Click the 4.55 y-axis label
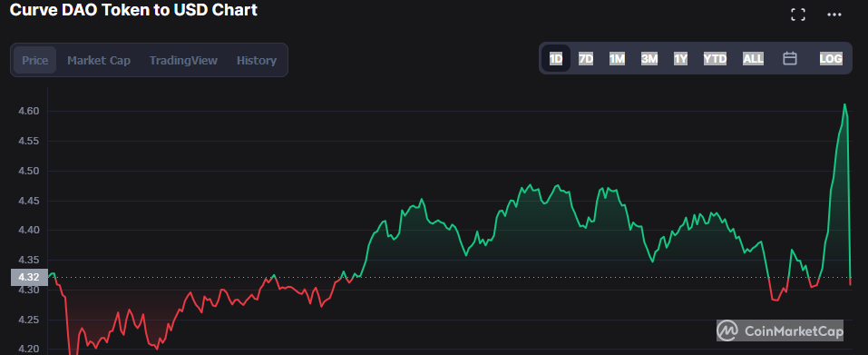The height and width of the screenshot is (355, 868). click(x=29, y=142)
